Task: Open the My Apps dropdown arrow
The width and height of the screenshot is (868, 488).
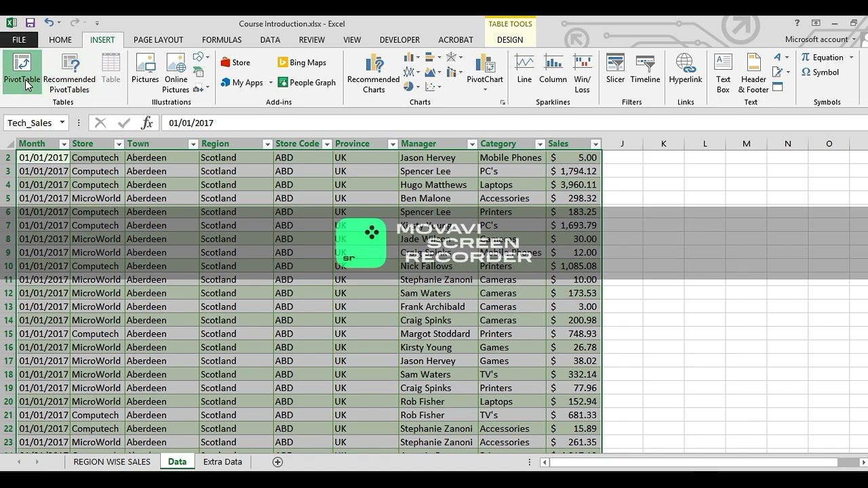Action: click(271, 83)
